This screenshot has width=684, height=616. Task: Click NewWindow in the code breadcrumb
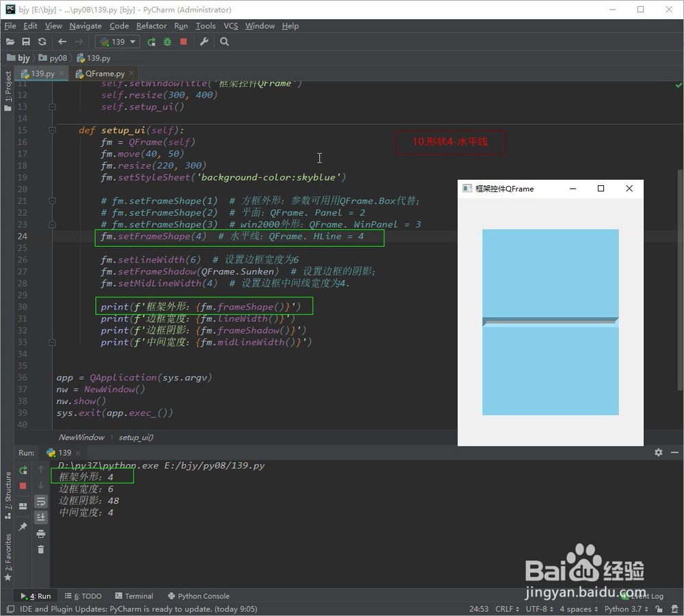click(x=81, y=438)
